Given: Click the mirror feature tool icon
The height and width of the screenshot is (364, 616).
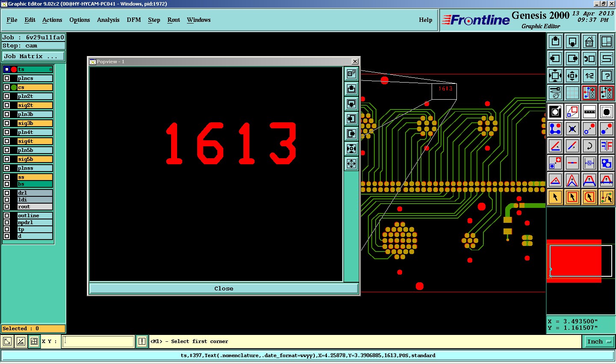Looking at the screenshot, I should [606, 146].
